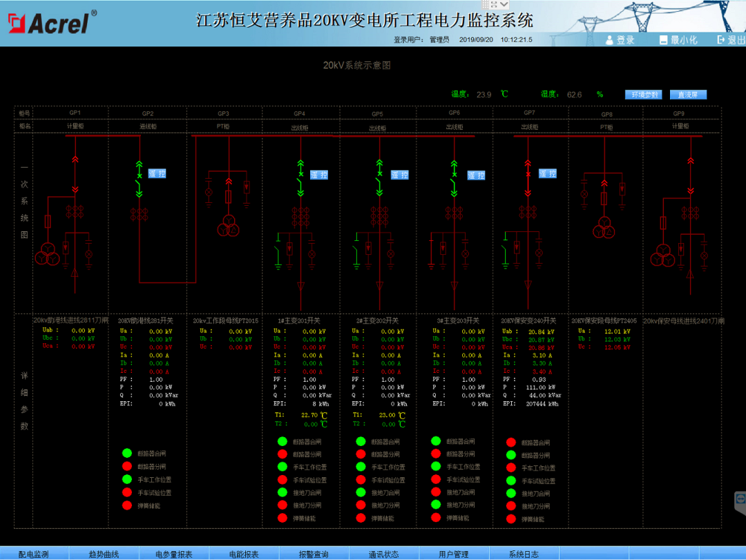Click 手车试验位置 indicator in leftmost 刀闸 column
The image size is (746, 560).
[126, 492]
